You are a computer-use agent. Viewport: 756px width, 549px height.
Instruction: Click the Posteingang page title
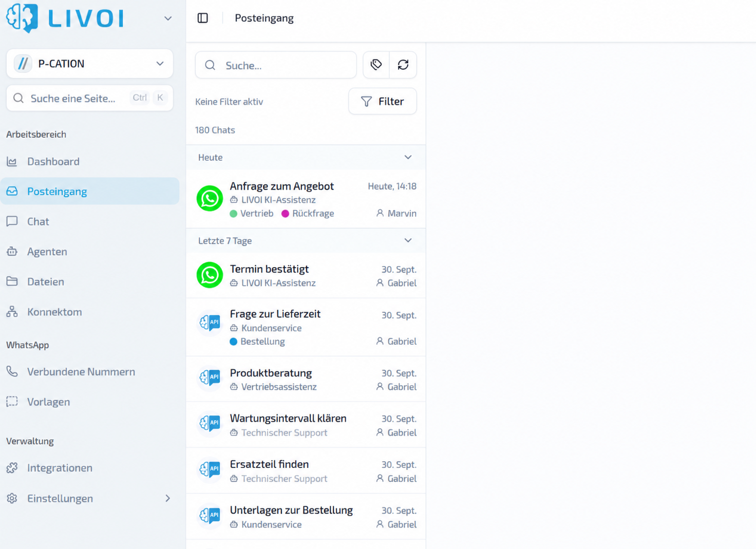(264, 18)
